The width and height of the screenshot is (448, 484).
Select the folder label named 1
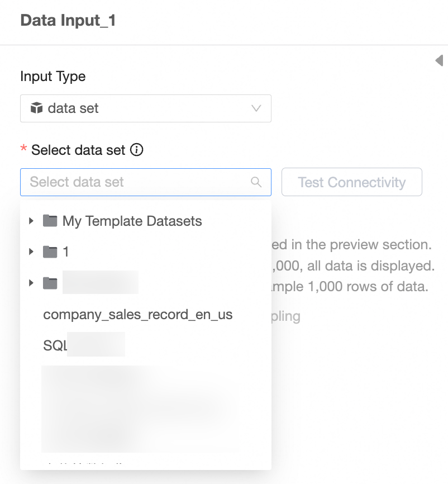point(66,252)
